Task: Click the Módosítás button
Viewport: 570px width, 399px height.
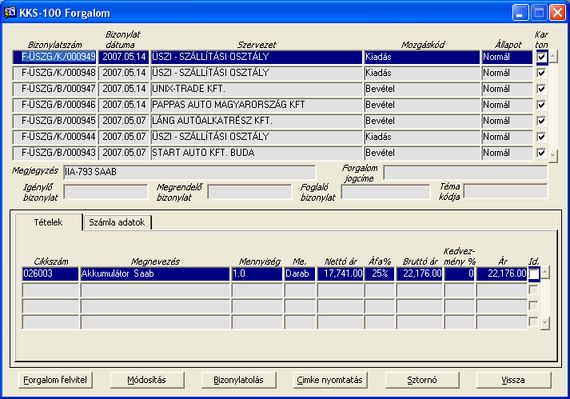Action: click(x=147, y=380)
